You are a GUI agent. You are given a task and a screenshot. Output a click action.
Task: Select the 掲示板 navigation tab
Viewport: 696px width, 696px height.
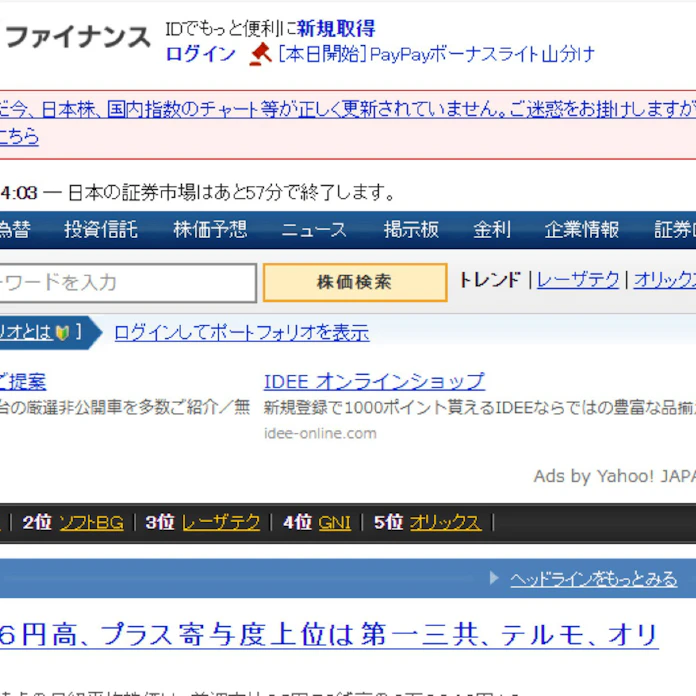tap(411, 229)
